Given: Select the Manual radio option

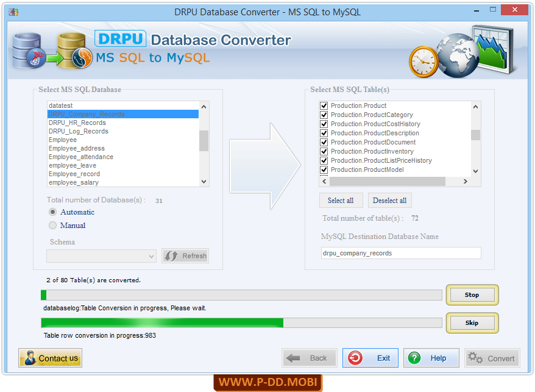Looking at the screenshot, I should pyautogui.click(x=52, y=226).
